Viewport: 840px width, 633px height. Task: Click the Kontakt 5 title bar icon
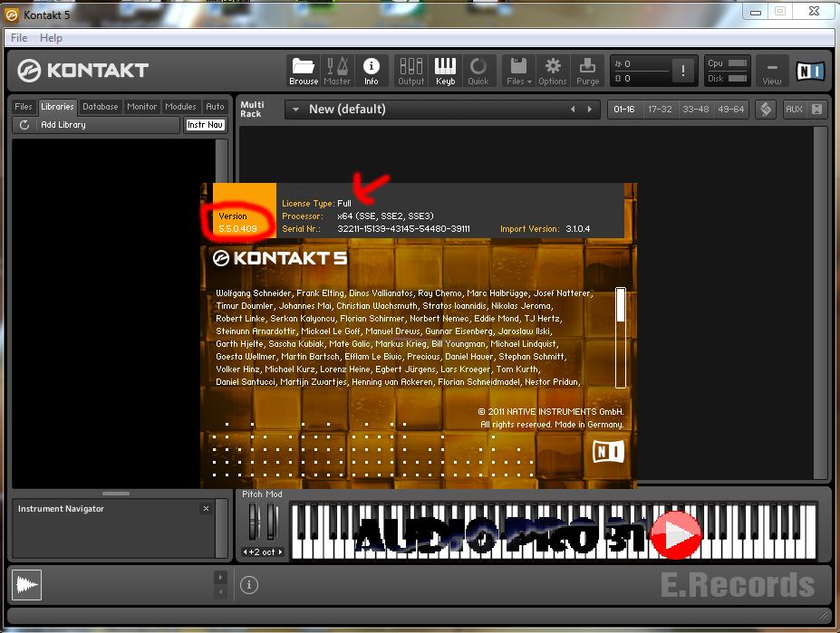[x=12, y=15]
